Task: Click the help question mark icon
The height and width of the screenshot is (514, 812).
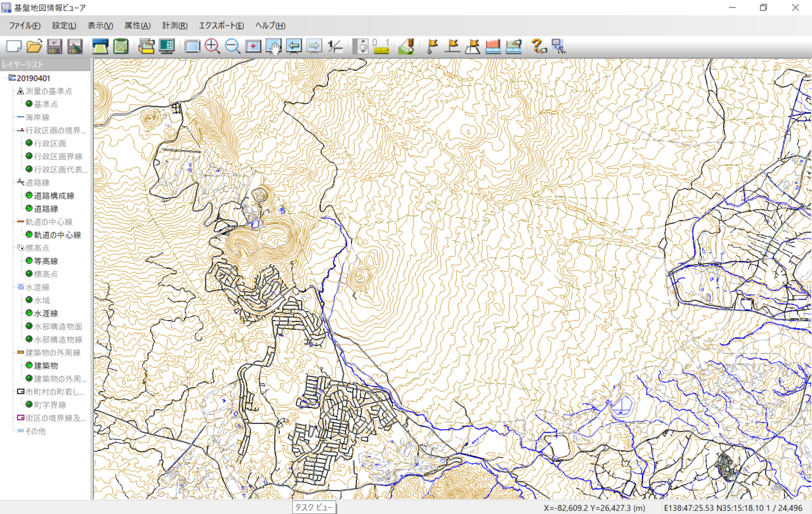Action: (538, 46)
